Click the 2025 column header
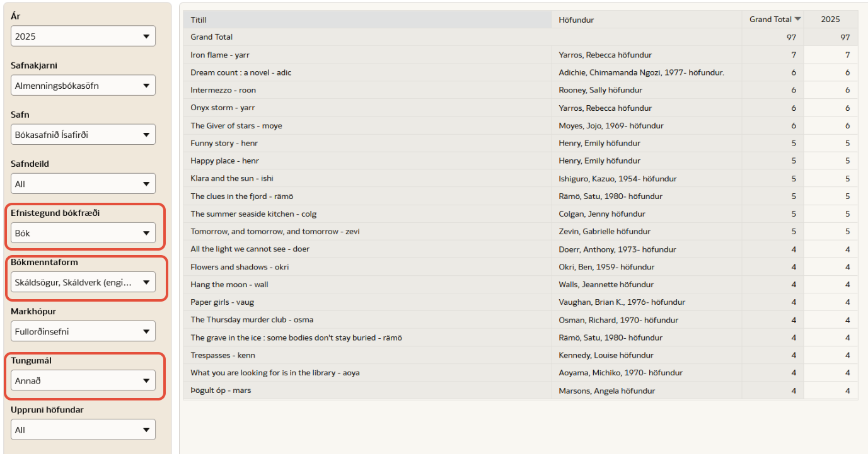 coord(831,20)
